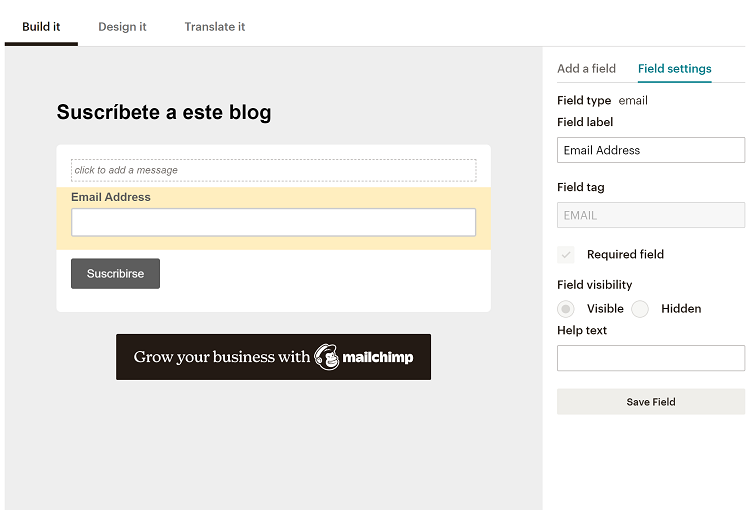
Task: Select the Hidden visibility option
Action: pyautogui.click(x=640, y=309)
